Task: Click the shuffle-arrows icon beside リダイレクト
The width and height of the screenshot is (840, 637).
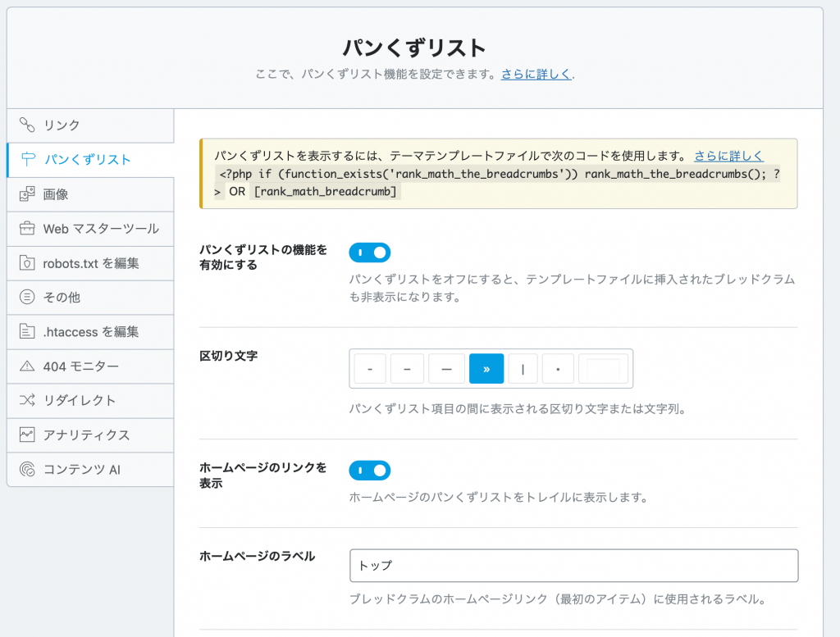Action: [x=27, y=400]
